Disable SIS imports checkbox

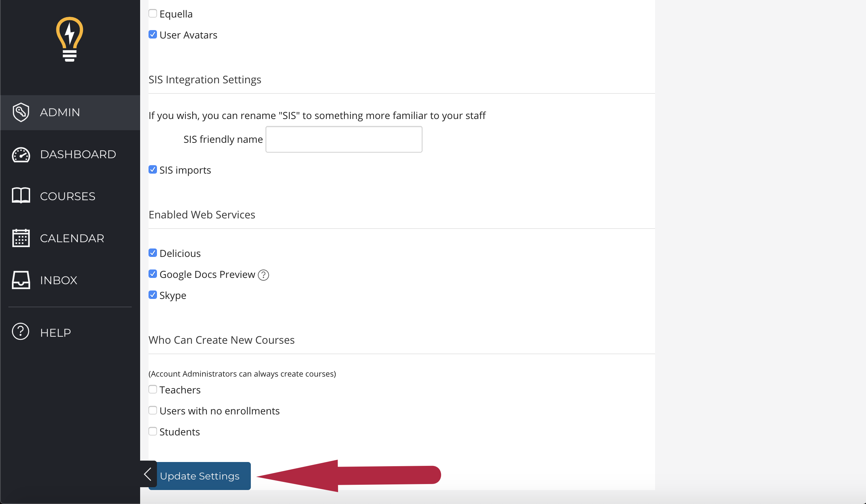tap(152, 170)
